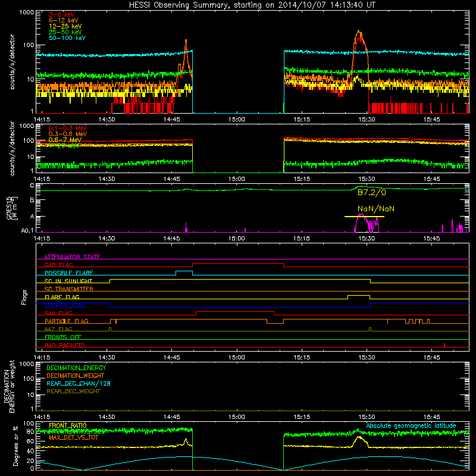Select the FRONT_RATIO legend label
This screenshot has width=476, height=476.
coord(68,425)
